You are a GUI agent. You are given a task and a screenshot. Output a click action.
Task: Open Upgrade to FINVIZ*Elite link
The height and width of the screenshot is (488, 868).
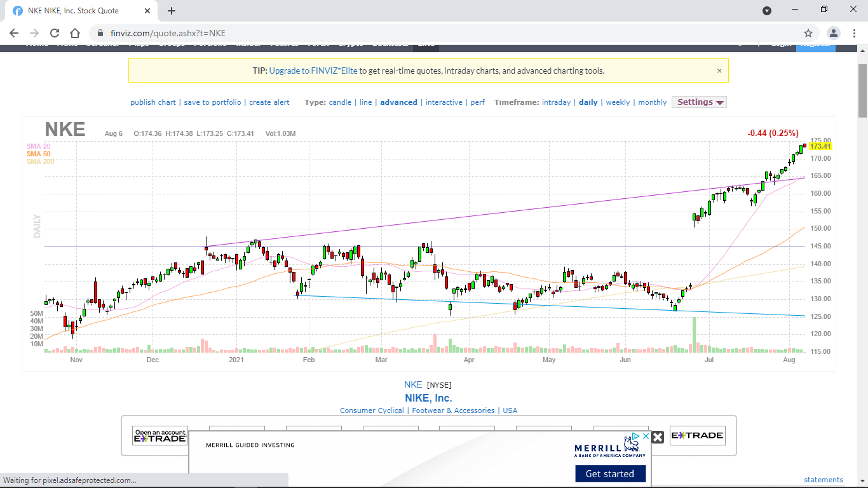[313, 71]
